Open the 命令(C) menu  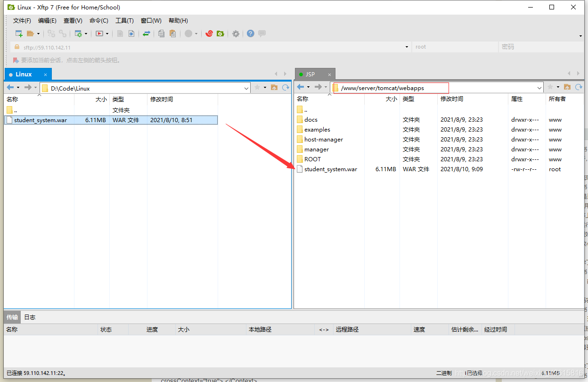pyautogui.click(x=99, y=21)
